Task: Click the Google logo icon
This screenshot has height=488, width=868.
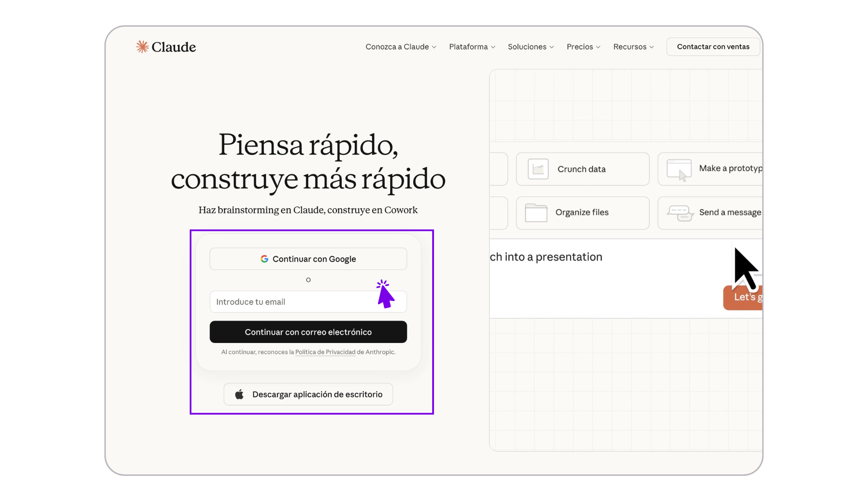Action: tap(264, 259)
